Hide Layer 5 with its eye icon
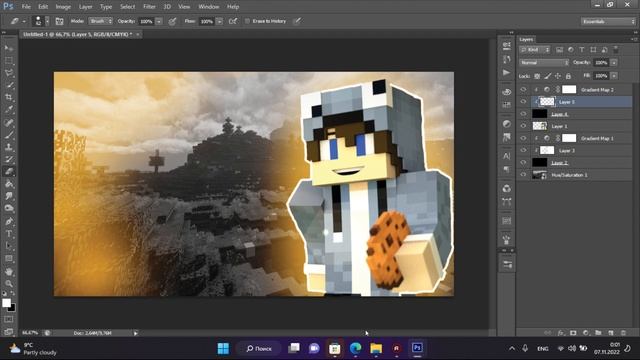The width and height of the screenshot is (640, 360). coord(523,102)
